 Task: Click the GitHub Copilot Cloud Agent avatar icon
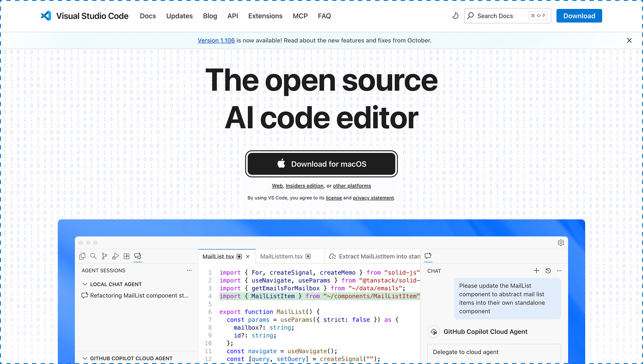(434, 332)
